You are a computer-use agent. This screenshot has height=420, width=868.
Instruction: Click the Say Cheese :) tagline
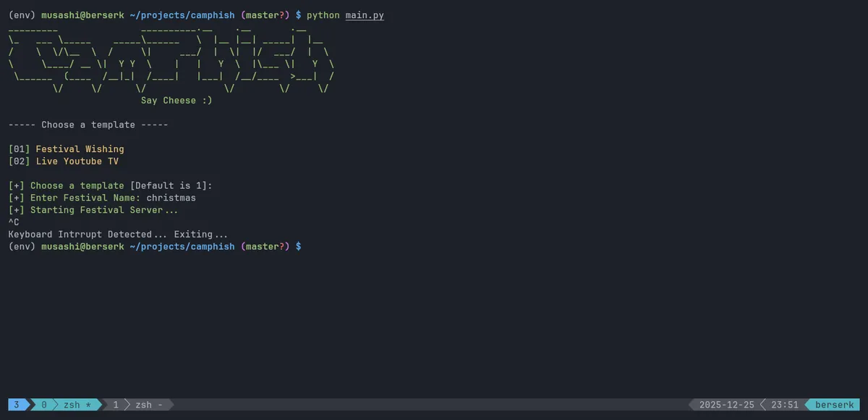(176, 101)
